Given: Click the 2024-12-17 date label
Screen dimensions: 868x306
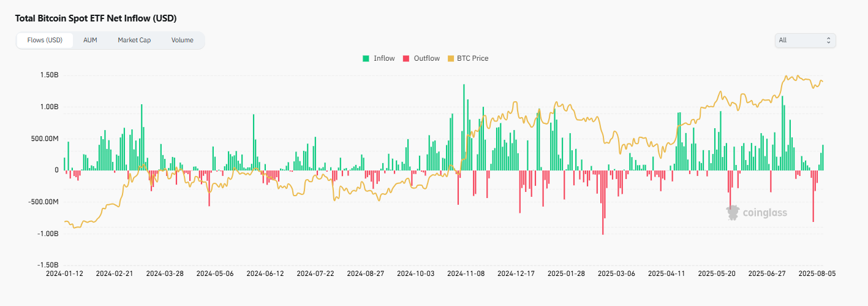Looking at the screenshot, I should 516,273.
